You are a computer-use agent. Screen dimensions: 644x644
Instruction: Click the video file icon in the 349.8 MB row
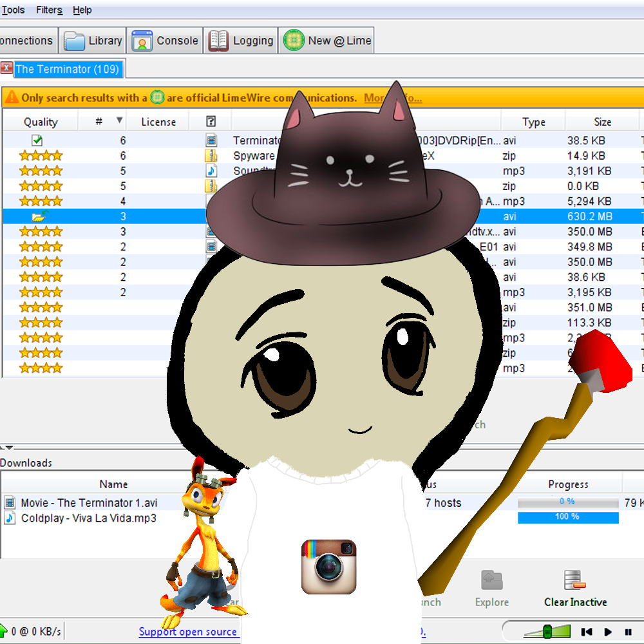tap(211, 247)
